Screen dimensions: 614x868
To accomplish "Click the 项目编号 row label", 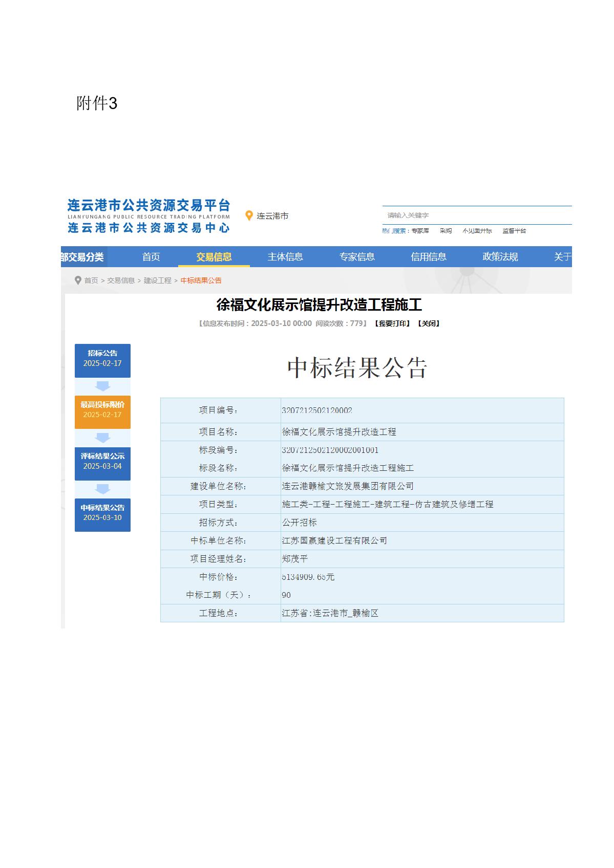I will [218, 410].
